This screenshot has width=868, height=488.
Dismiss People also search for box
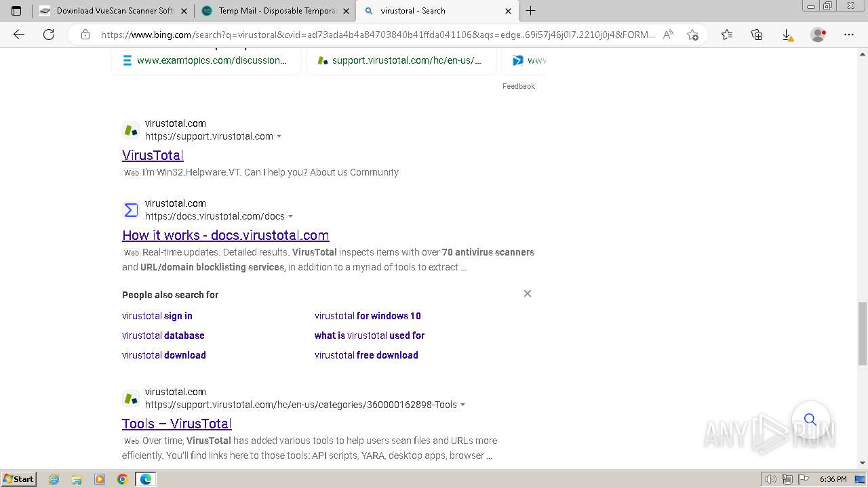pos(528,293)
